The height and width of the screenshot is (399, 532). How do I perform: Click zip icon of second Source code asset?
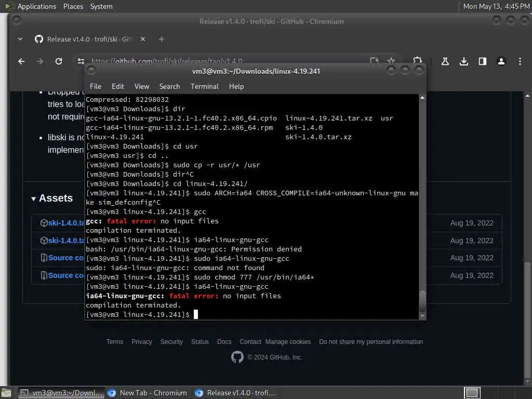44,275
